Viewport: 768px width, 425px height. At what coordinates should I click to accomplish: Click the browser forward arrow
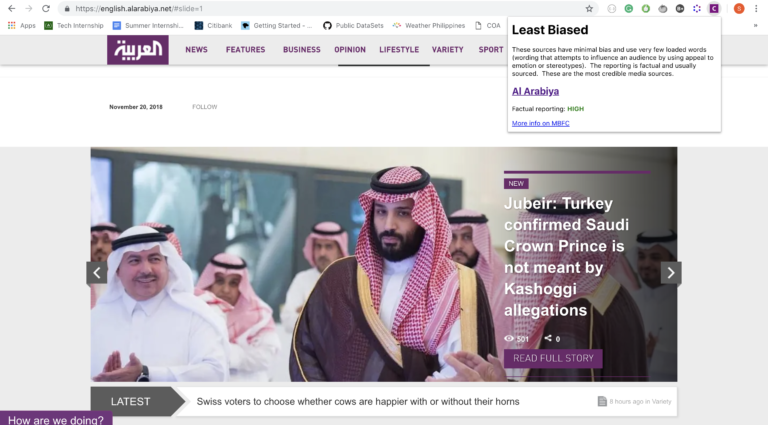point(29,8)
